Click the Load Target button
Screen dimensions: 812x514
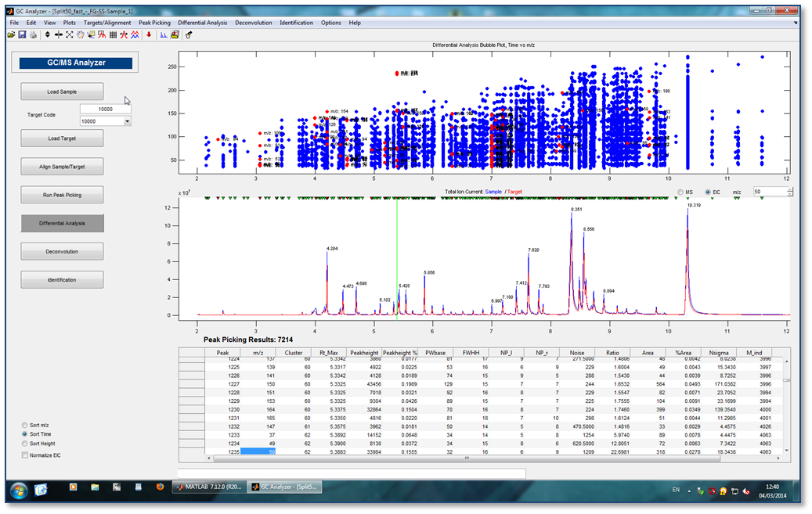coord(62,138)
